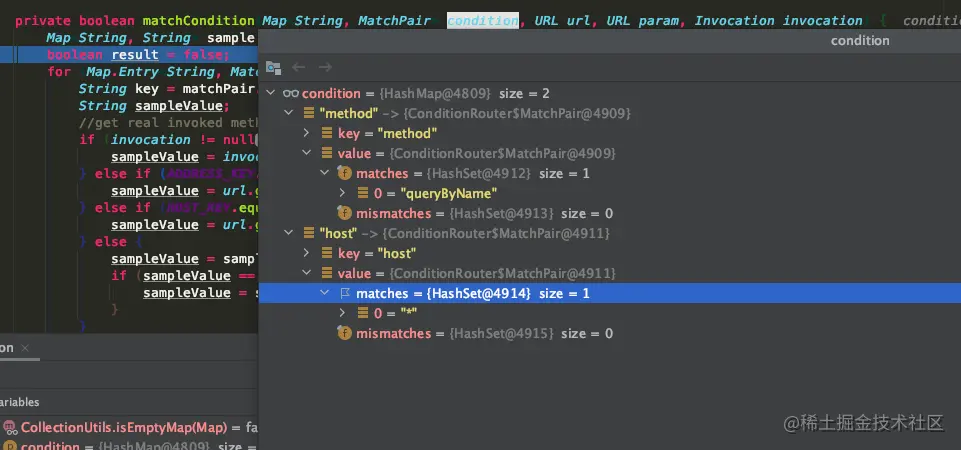
Task: Expand the key = "host" node
Action: (307, 253)
